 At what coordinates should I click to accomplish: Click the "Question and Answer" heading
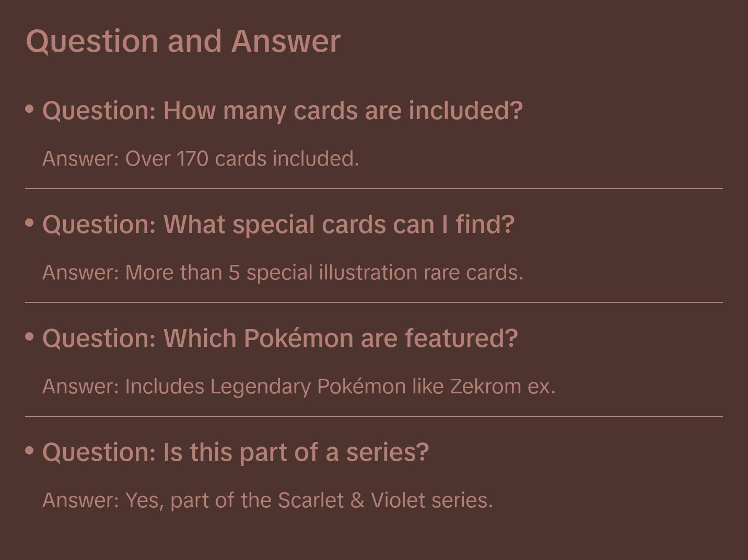[x=183, y=41]
